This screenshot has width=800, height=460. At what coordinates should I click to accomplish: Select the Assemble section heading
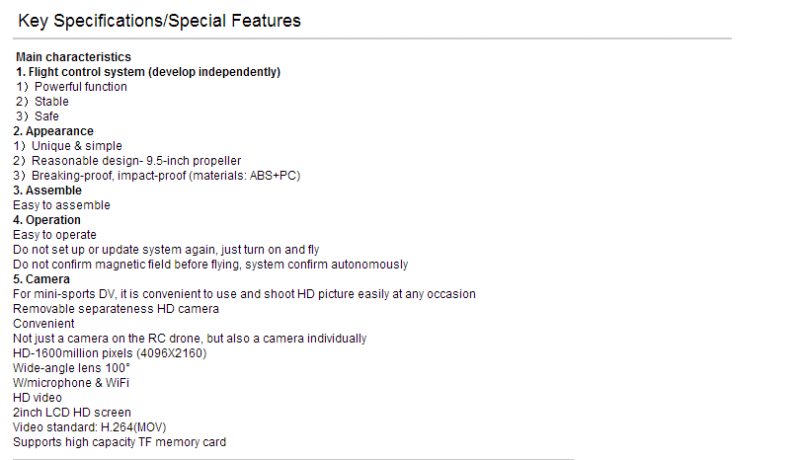pyautogui.click(x=47, y=190)
